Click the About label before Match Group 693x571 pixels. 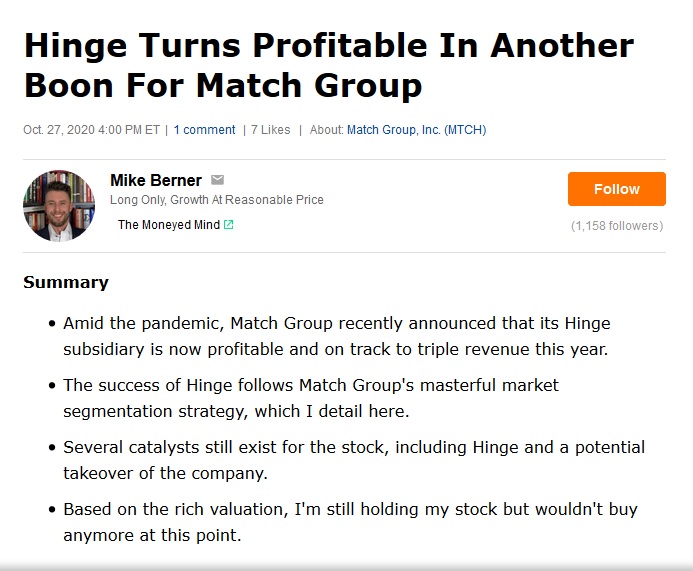[326, 130]
